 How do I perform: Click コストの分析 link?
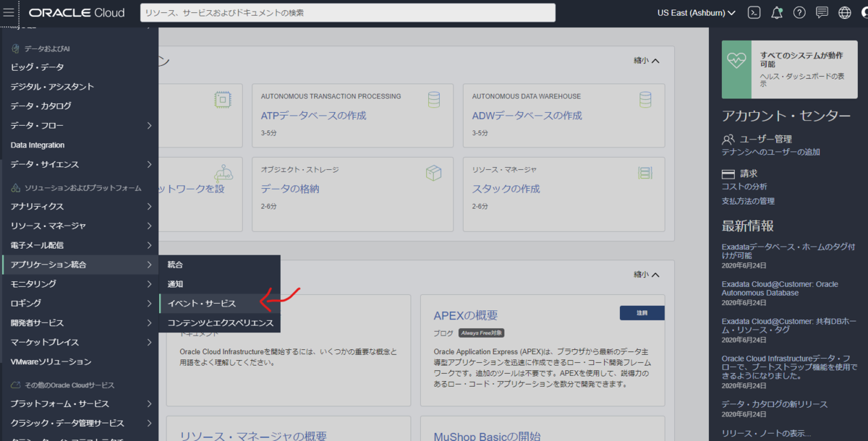746,187
